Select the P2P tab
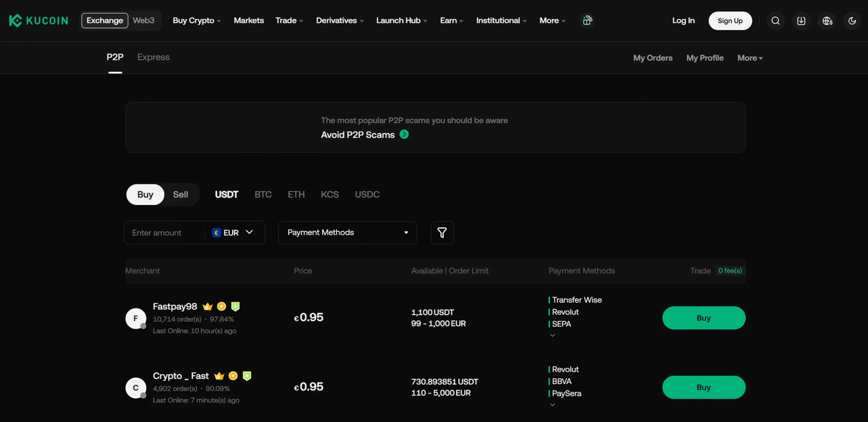The width and height of the screenshot is (868, 422). coord(115,57)
